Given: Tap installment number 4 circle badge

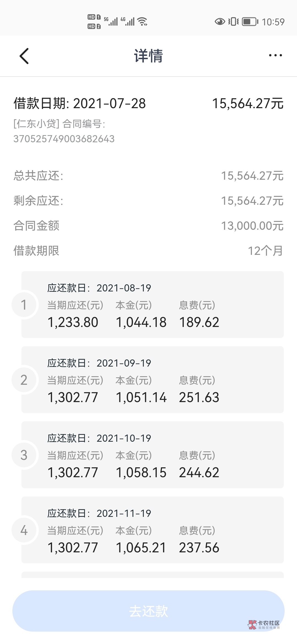Looking at the screenshot, I should point(24,530).
